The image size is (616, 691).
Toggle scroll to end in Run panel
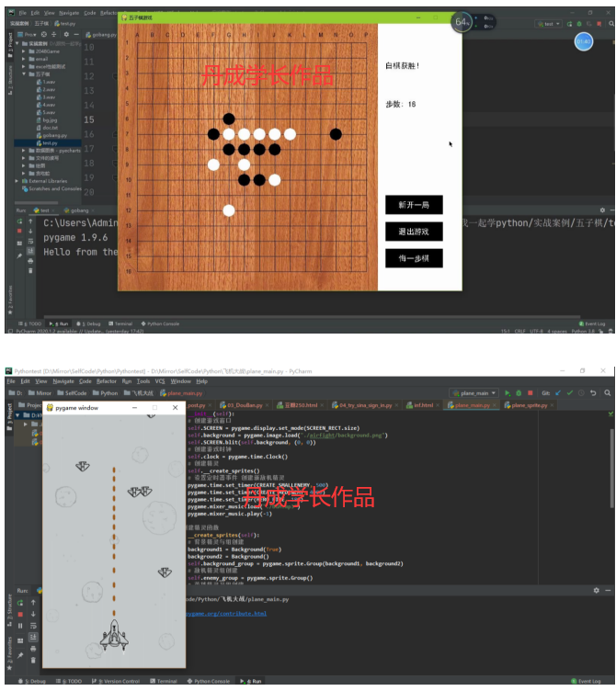(33, 637)
